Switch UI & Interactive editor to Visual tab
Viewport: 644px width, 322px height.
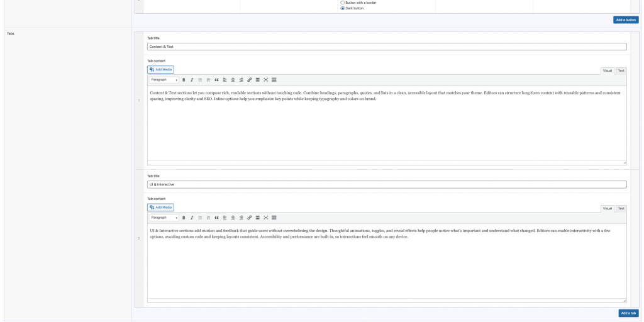(x=608, y=209)
